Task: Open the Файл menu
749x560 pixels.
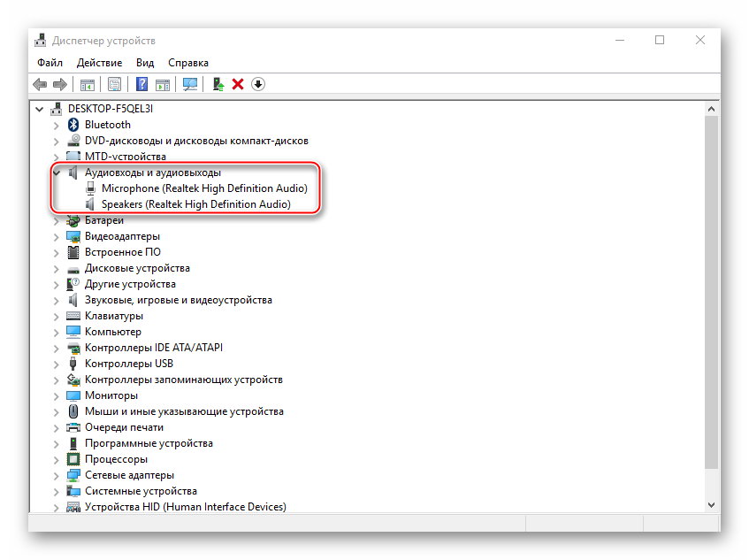Action: click(50, 63)
